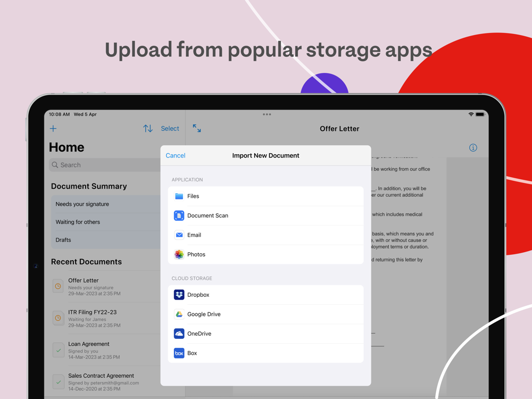The width and height of the screenshot is (532, 399).
Task: Import from Box
Action: tap(265, 353)
